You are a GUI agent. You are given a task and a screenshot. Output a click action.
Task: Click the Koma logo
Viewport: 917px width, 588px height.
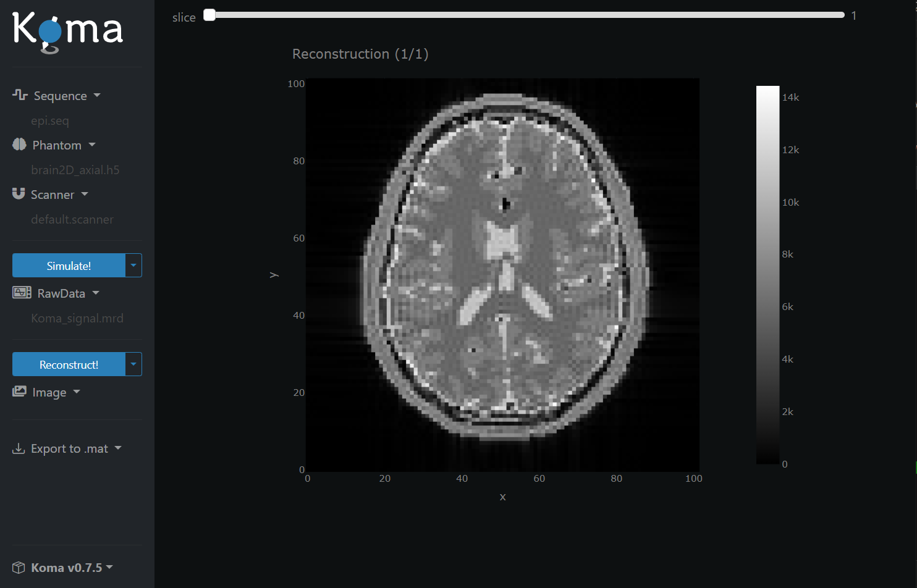pos(67,31)
